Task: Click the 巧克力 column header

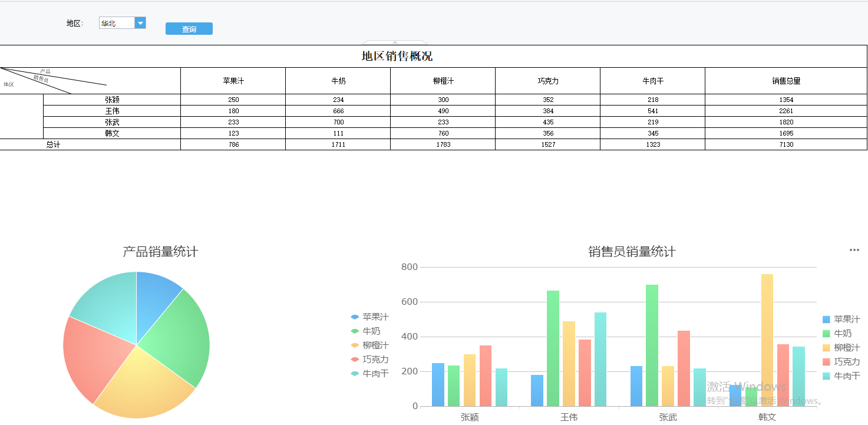Action: [548, 81]
